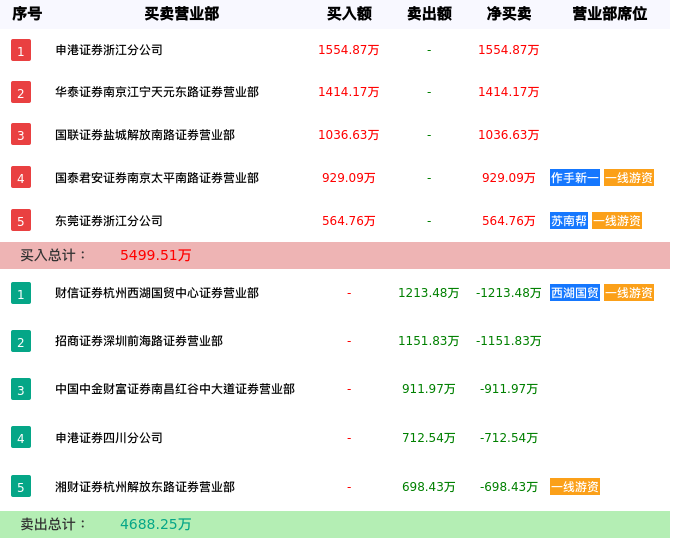This screenshot has height=540, width=676.
Task: Click green rank badge 5 for 湘财证券
Action: coord(21,487)
